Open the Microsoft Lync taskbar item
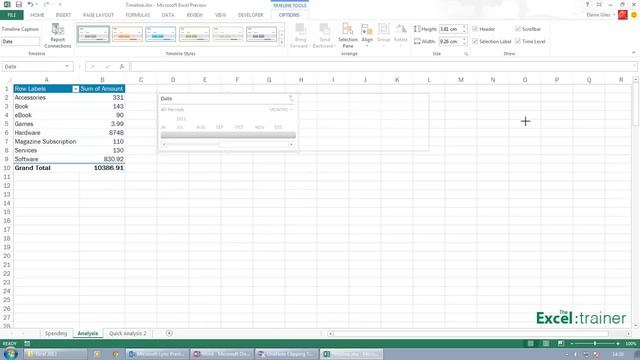The image size is (640, 360). (x=158, y=354)
